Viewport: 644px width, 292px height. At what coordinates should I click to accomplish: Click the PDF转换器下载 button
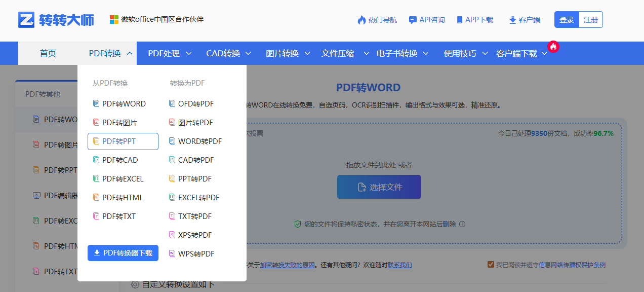click(123, 253)
